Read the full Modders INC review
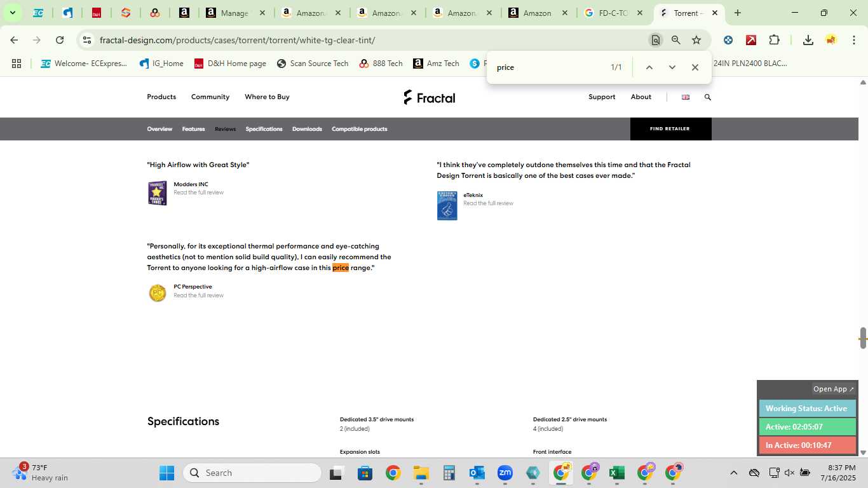This screenshot has width=868, height=488. (x=198, y=193)
